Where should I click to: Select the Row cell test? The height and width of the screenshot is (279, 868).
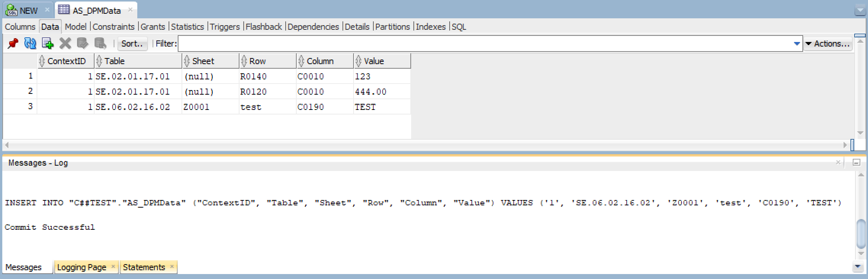point(268,107)
